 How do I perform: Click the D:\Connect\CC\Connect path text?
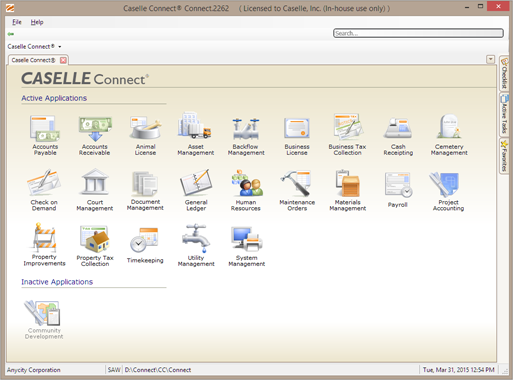(158, 370)
